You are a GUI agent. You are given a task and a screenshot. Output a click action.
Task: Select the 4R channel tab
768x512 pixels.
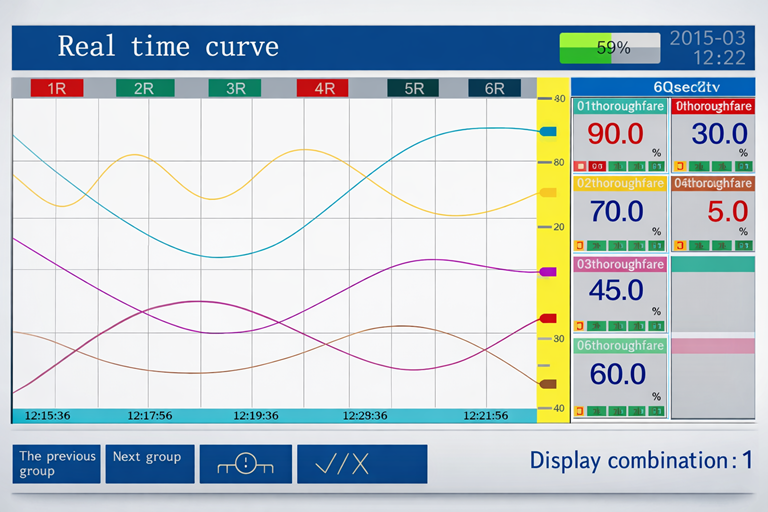(x=323, y=88)
